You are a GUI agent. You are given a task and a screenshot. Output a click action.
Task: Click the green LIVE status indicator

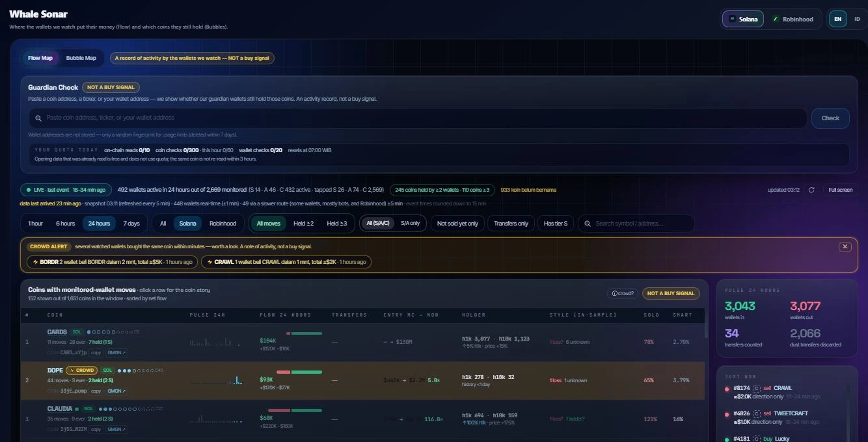pos(66,190)
